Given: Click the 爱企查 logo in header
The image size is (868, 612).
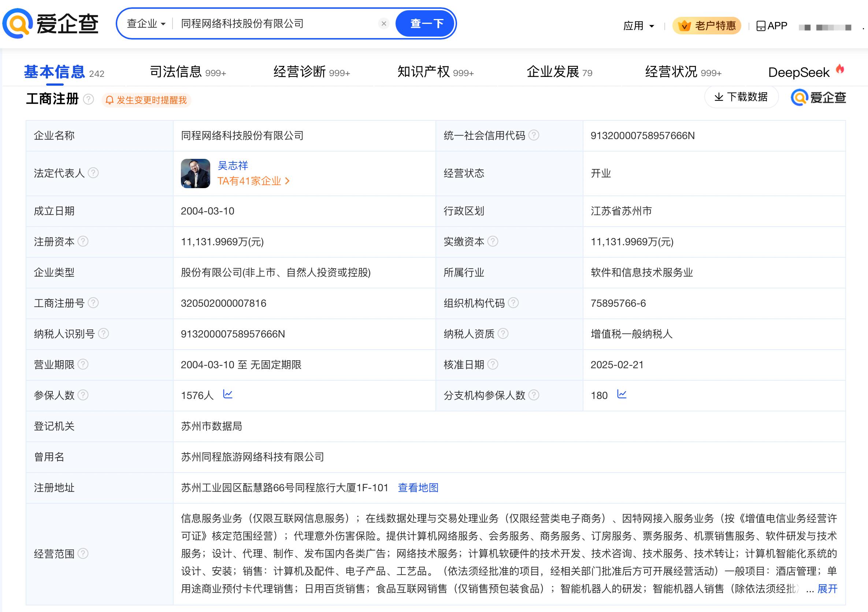Looking at the screenshot, I should [51, 23].
